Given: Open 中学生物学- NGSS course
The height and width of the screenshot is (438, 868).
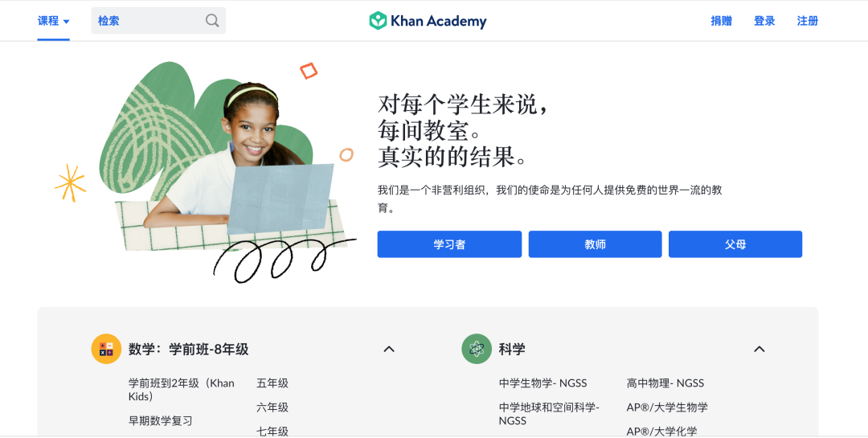Looking at the screenshot, I should click(x=542, y=383).
